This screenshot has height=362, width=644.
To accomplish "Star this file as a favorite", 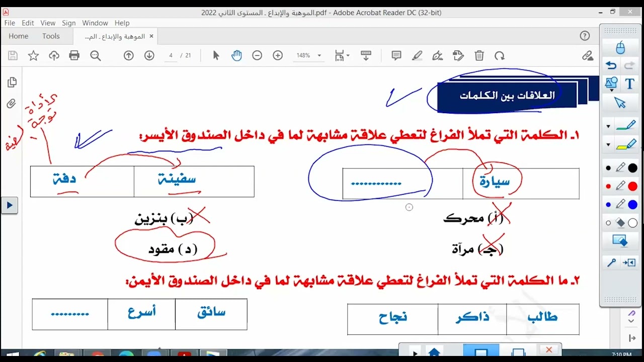I will point(33,56).
